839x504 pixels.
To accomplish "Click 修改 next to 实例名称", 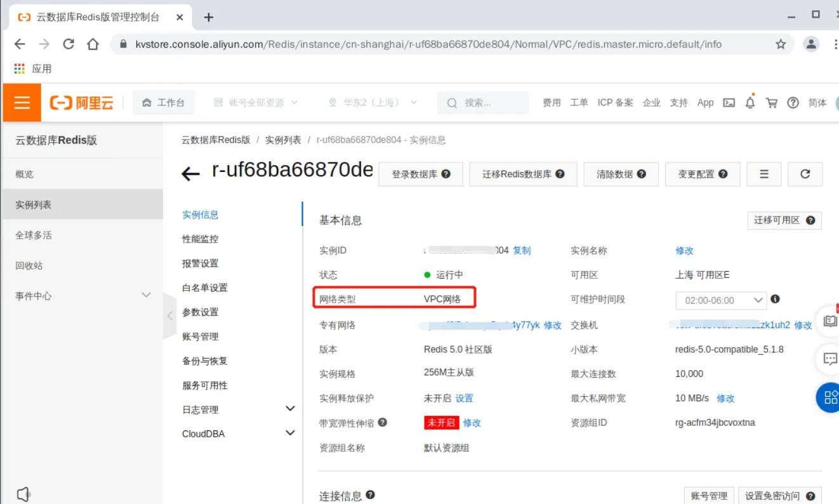I will (x=685, y=251).
